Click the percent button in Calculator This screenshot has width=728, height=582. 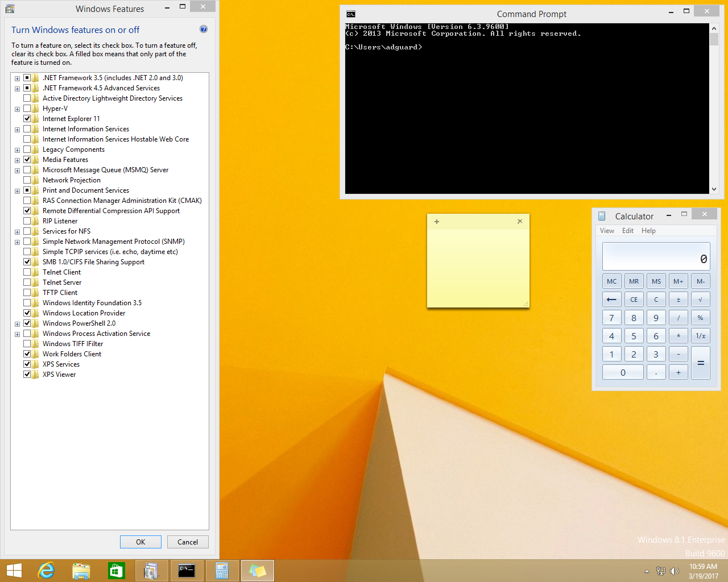(x=701, y=318)
